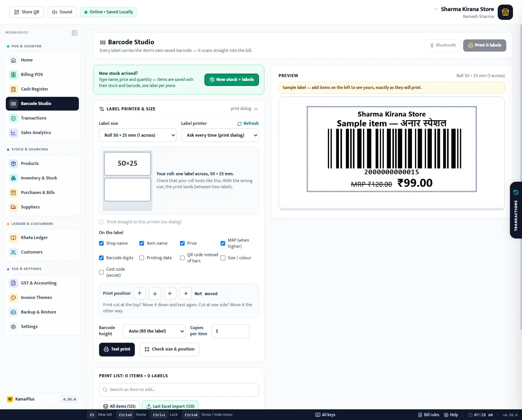
Task: Open the Label printer dropdown
Action: tap(220, 135)
